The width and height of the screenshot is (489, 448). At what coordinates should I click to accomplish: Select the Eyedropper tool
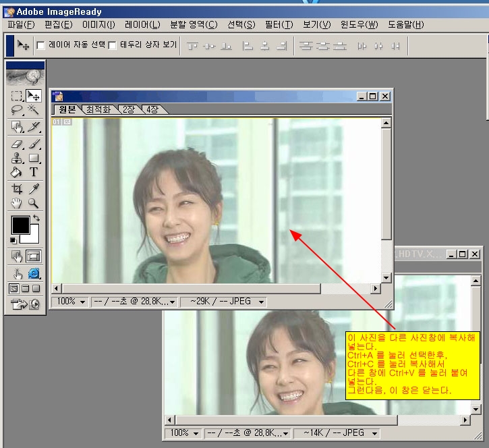pos(34,189)
